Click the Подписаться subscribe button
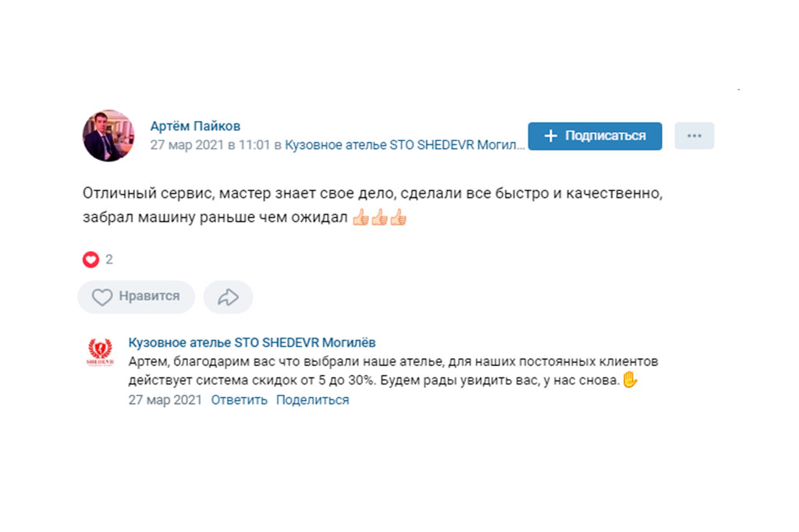Viewport: 799px width, 532px height. coord(595,136)
